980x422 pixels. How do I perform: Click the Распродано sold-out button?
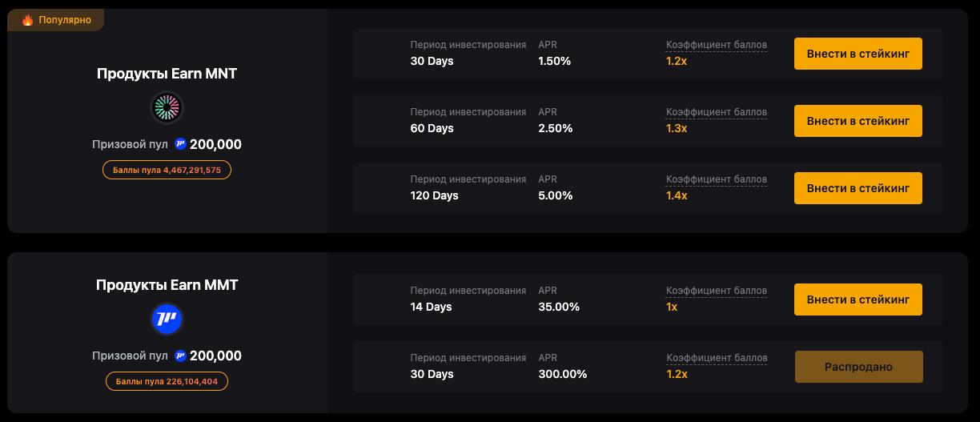858,367
